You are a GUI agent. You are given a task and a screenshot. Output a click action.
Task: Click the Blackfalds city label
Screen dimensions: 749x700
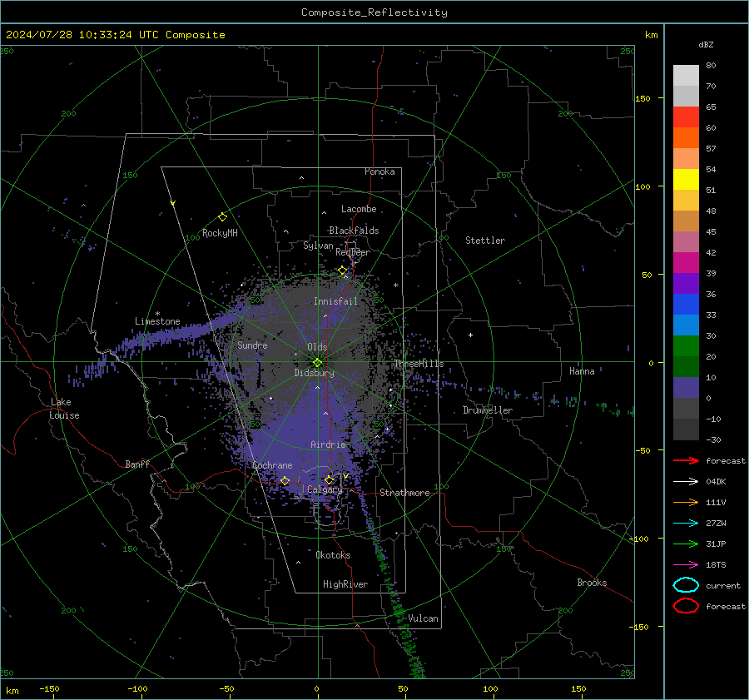(354, 231)
